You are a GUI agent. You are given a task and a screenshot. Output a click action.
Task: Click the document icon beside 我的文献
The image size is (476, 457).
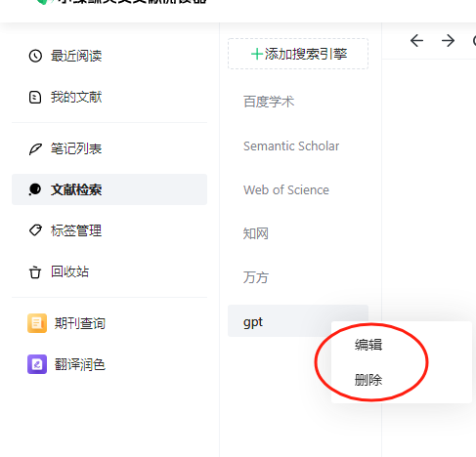click(35, 97)
